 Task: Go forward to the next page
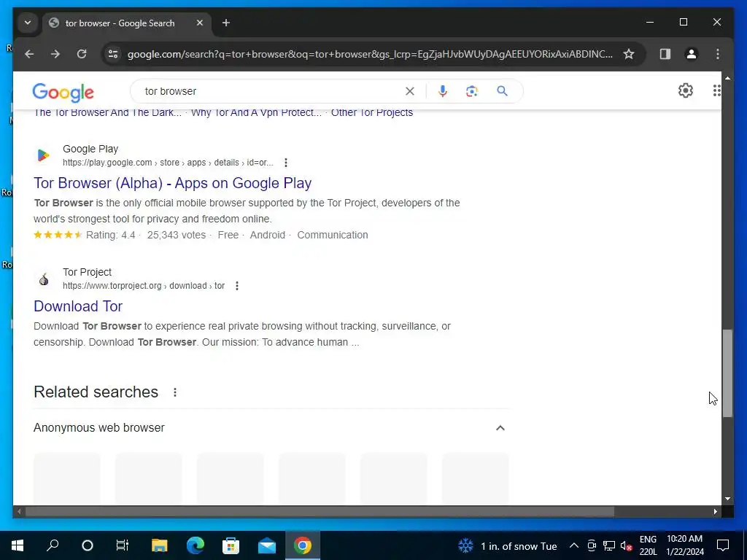coord(55,54)
